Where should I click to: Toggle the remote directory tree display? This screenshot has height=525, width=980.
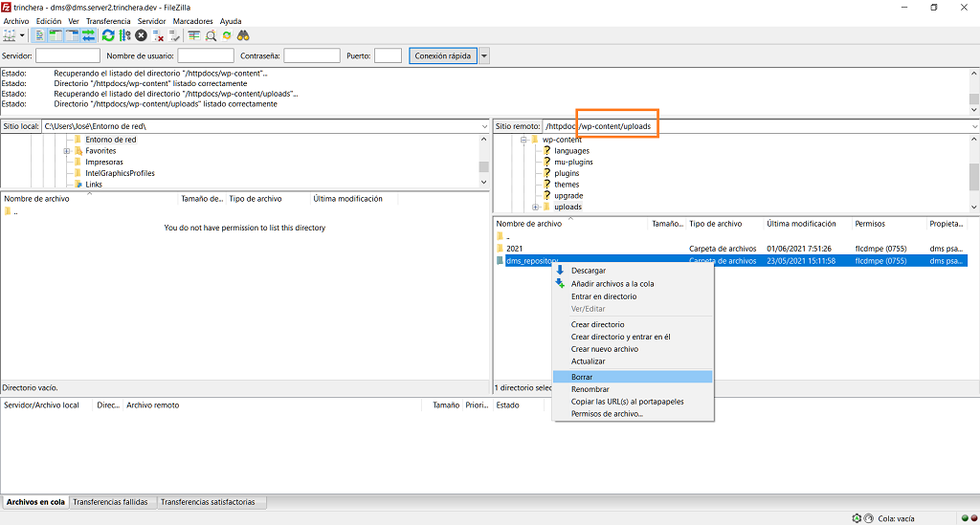[x=72, y=35]
